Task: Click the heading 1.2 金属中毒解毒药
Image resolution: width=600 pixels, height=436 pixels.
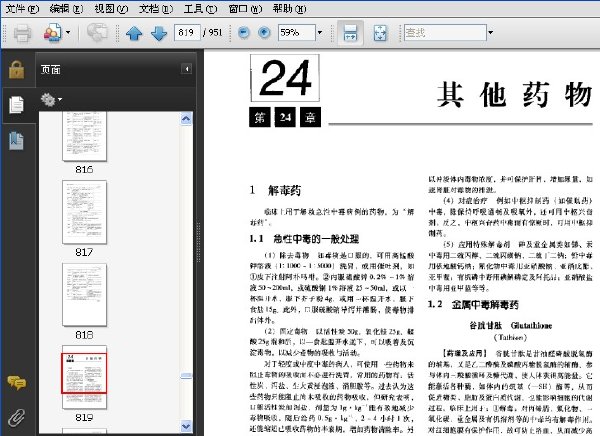Action: 473,305
